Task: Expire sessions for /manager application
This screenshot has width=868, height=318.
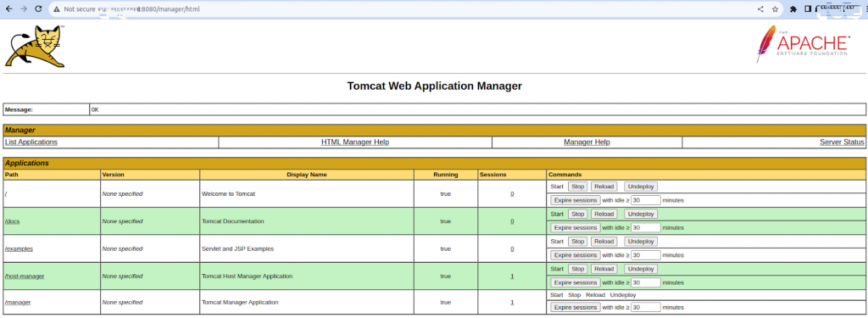Action: 576,308
